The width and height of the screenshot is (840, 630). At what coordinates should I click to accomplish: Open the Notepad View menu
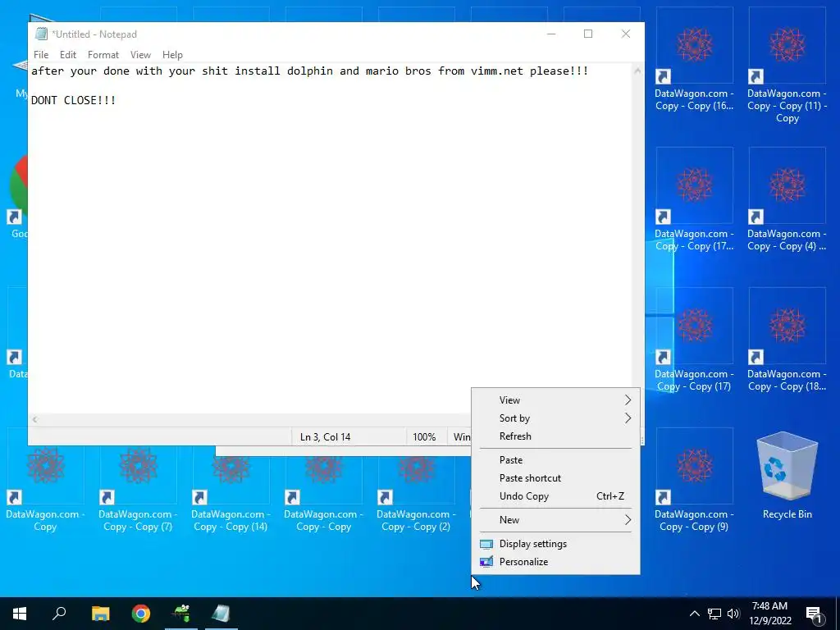pos(140,55)
